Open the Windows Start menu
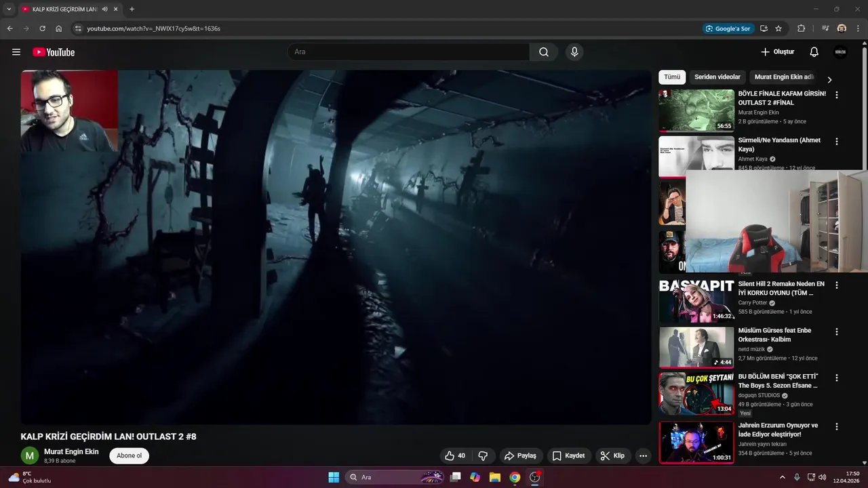Viewport: 868px width, 488px height. (334, 477)
